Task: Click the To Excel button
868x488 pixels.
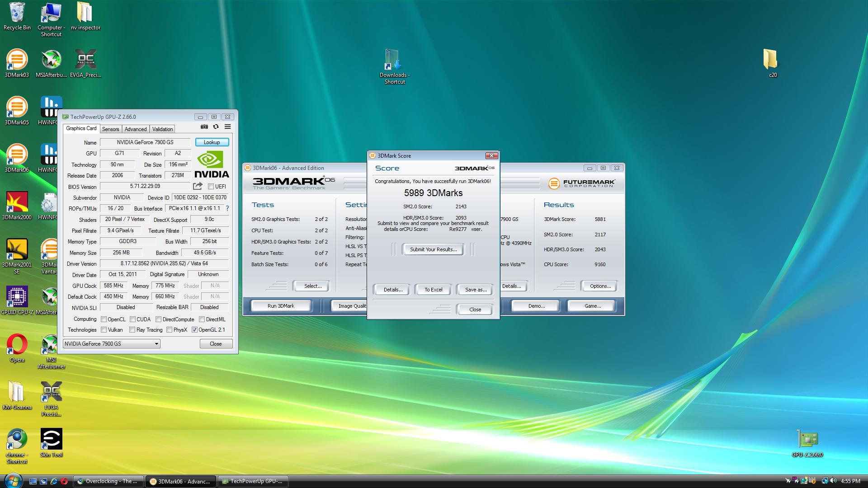Action: [x=433, y=290]
